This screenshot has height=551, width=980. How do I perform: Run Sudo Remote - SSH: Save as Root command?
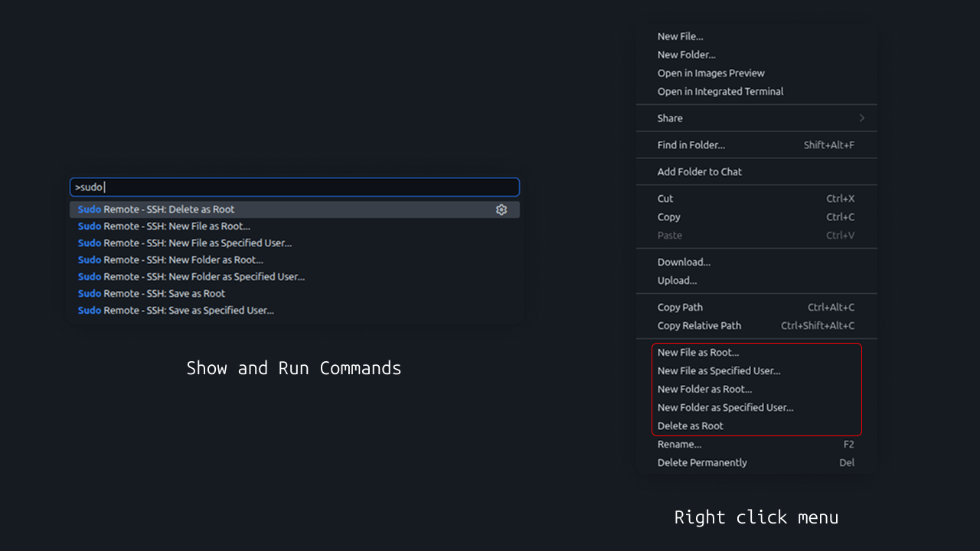(x=295, y=294)
